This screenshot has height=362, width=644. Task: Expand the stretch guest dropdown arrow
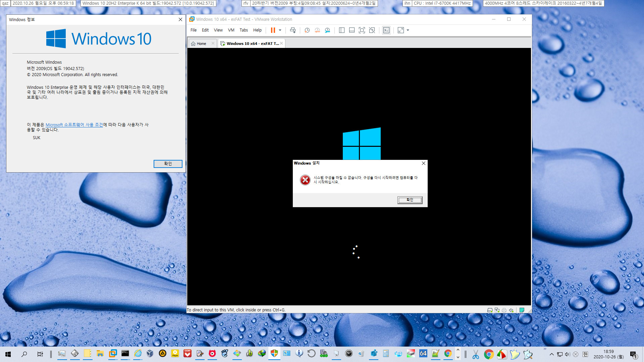coord(408,30)
